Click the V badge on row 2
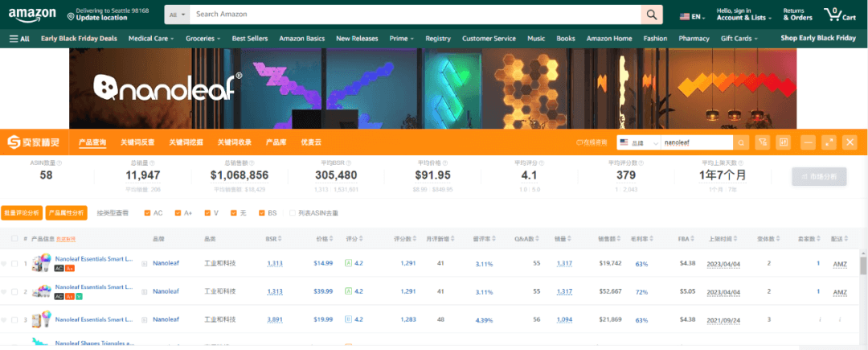The image size is (868, 350). click(x=80, y=297)
